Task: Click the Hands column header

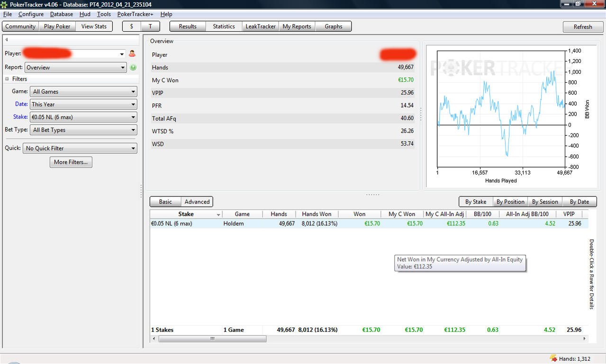Action: tap(279, 214)
